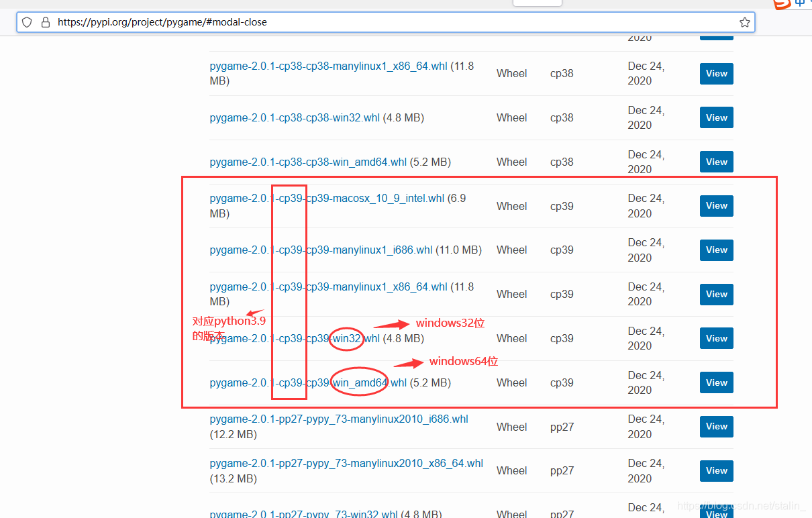View hashes for cp38 win_amd64 wheel
This screenshot has height=518, width=812.
click(716, 162)
